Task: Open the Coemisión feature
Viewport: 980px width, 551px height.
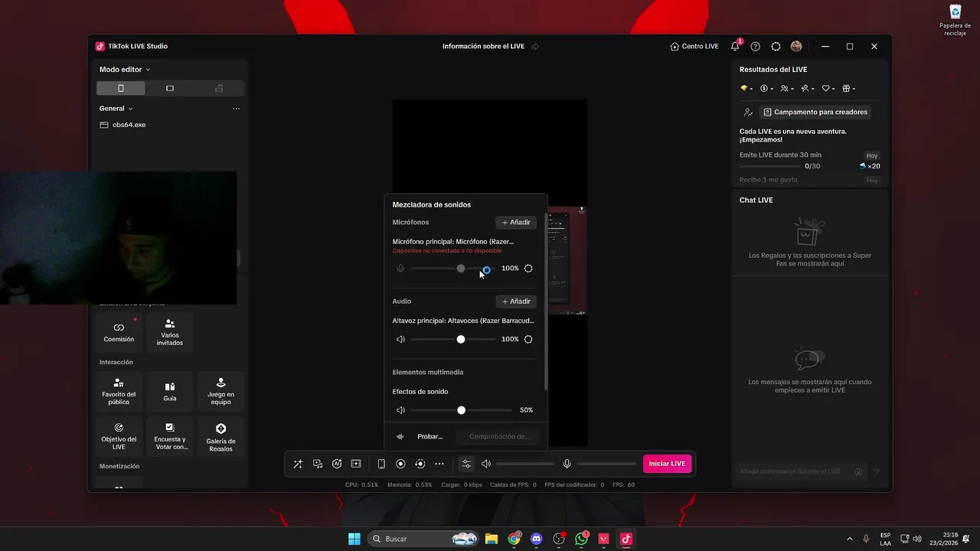Action: pyautogui.click(x=119, y=332)
